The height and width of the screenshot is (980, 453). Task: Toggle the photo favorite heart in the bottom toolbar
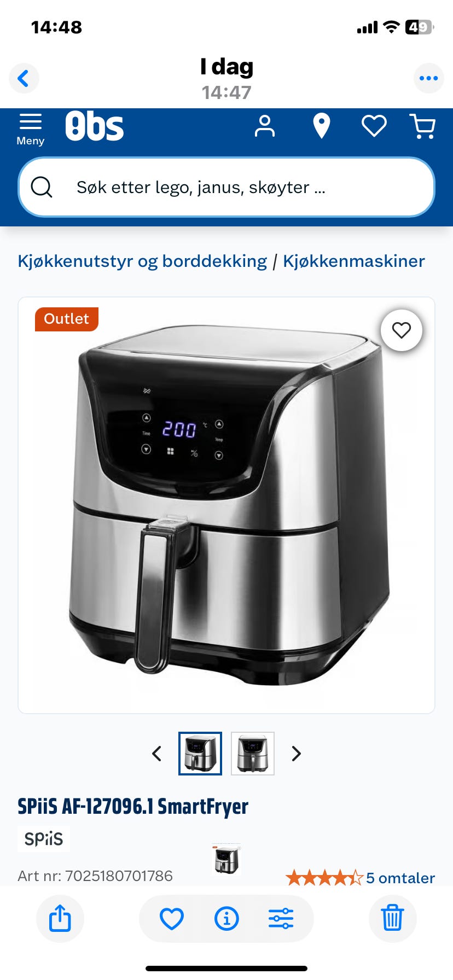pyautogui.click(x=172, y=918)
